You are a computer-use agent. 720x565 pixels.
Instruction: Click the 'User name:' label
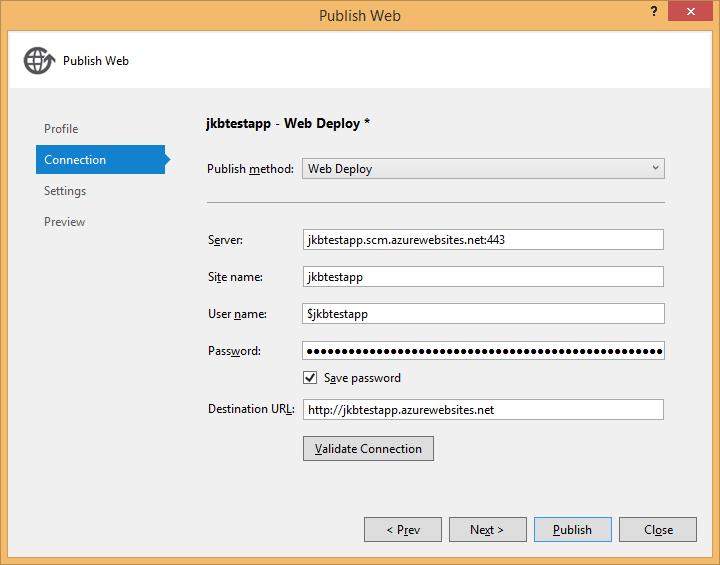pos(237,314)
